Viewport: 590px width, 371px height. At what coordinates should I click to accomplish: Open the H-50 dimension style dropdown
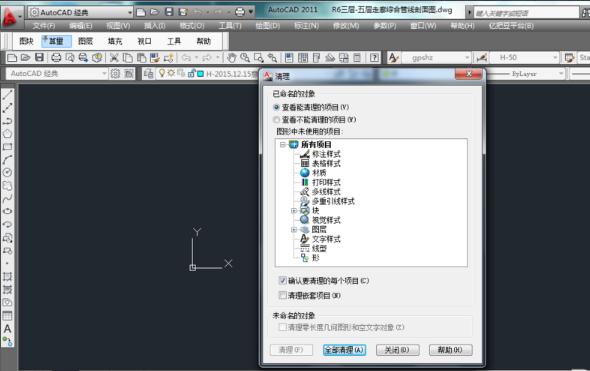(x=525, y=58)
